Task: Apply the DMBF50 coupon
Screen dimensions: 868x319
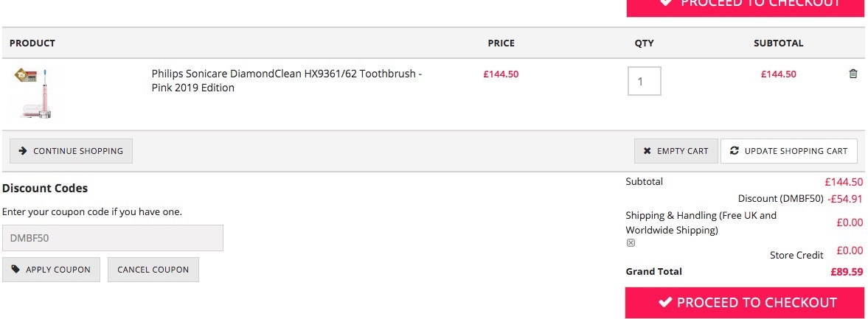Action: (x=51, y=270)
